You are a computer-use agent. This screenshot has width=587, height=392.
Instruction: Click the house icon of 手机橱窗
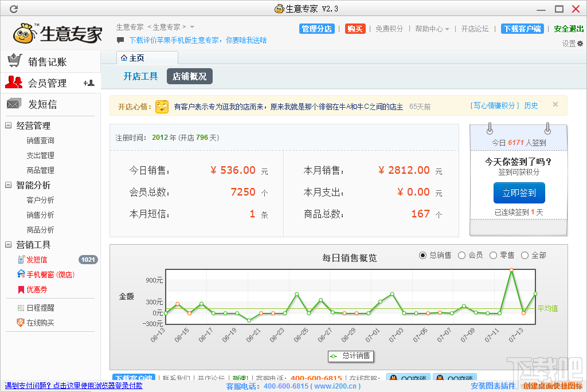click(21, 274)
